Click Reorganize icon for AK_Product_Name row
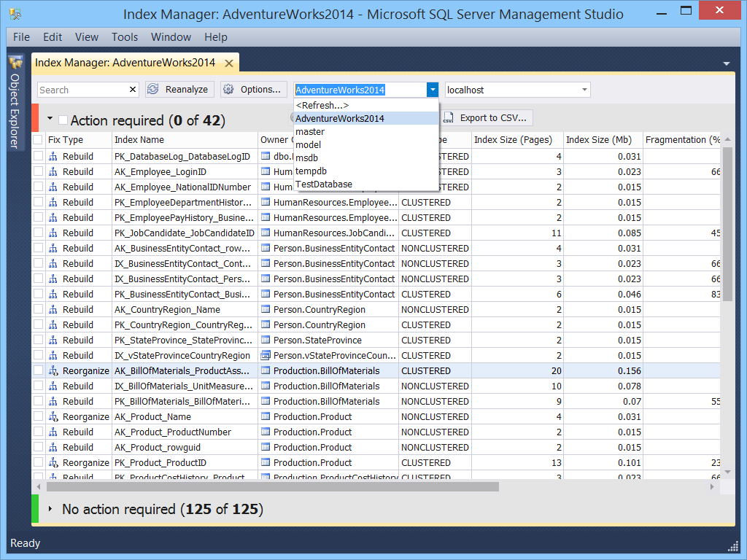Screen dimensions: 747x560 click(53, 417)
